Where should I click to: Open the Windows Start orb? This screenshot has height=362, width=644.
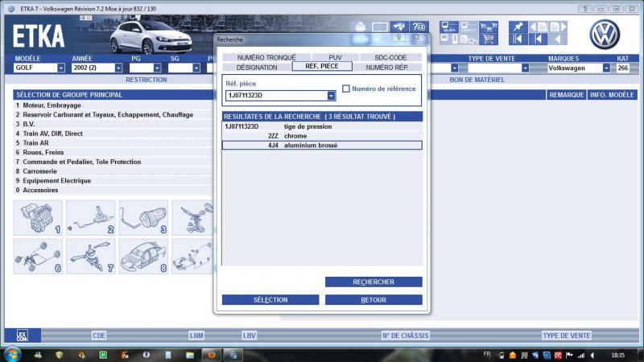coord(12,355)
